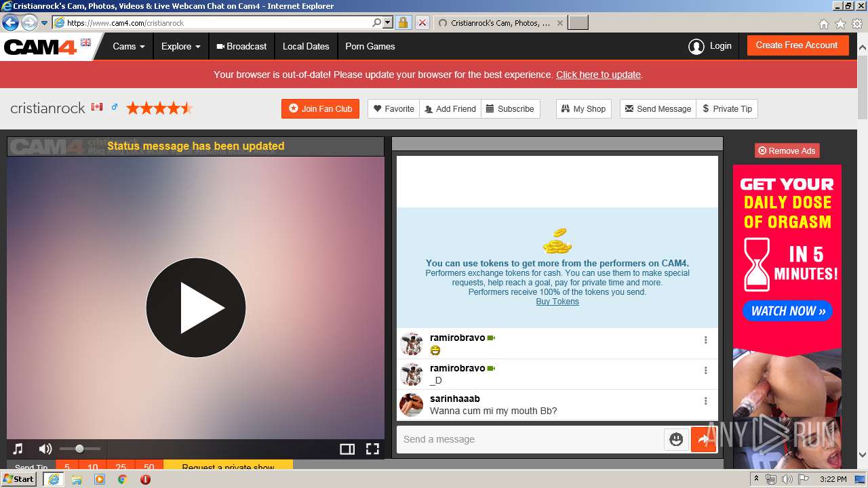Click sarinhaaab's avatar in chat
This screenshot has width=868, height=488.
(412, 405)
